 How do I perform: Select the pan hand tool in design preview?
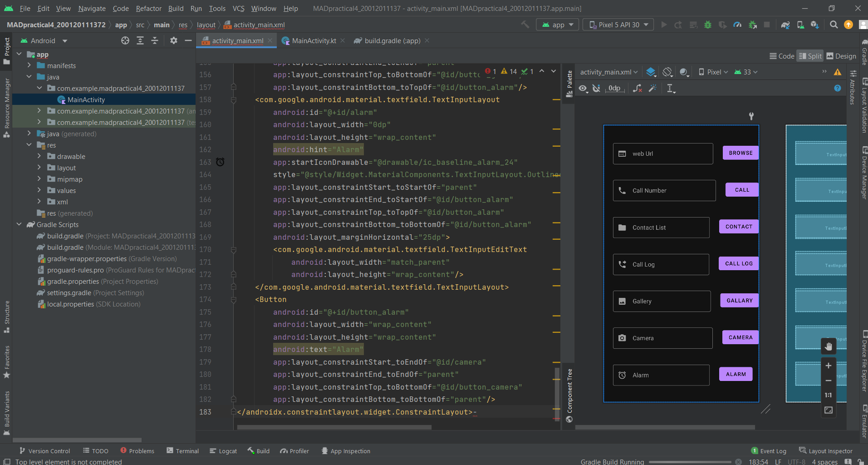(x=829, y=346)
